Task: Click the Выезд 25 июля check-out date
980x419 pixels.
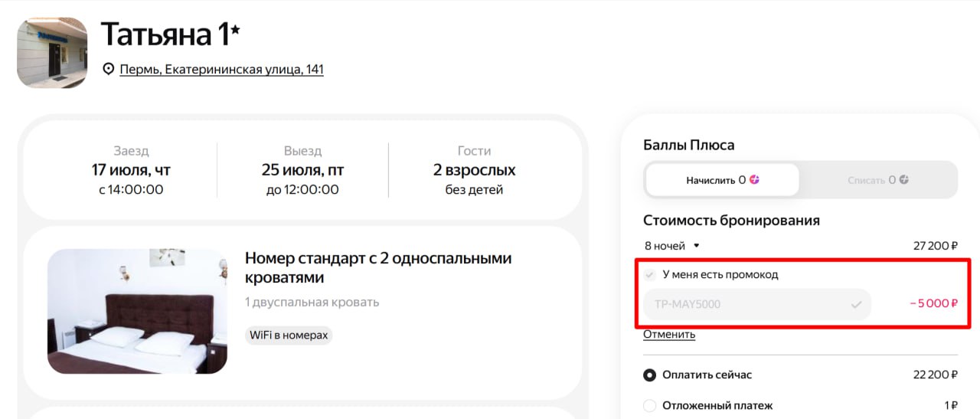Action: (302, 170)
